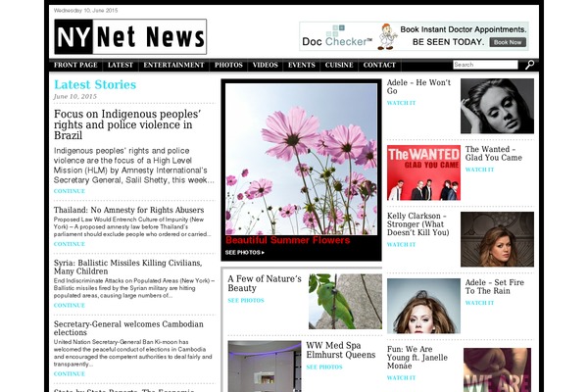Click the Beautiful Summer Flowers photo
This screenshot has width=588, height=392.
click(301, 159)
